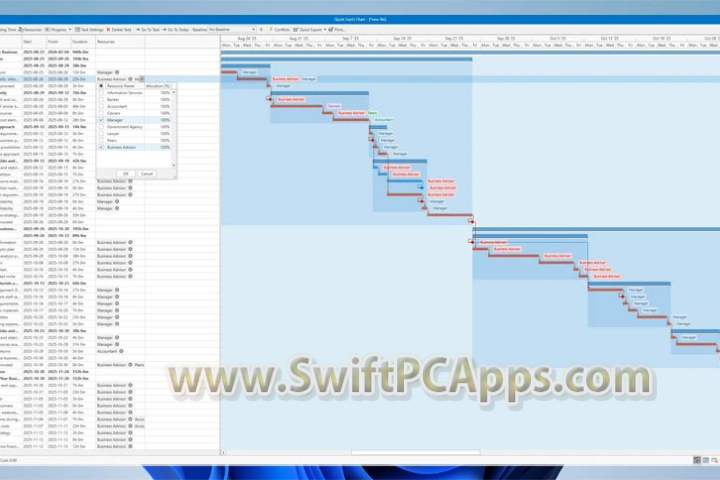This screenshot has height=480, width=720.
Task: Click Go To Today in the toolbar
Action: click(x=175, y=29)
